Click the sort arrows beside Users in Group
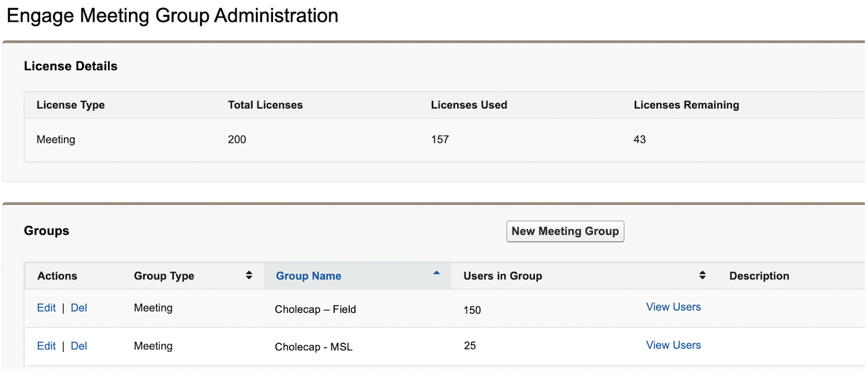The image size is (868, 378). coord(702,275)
